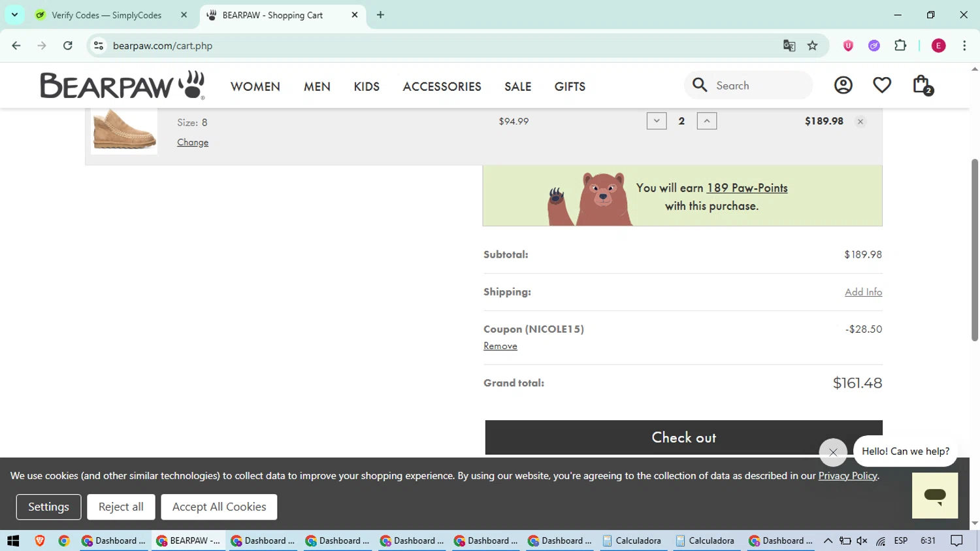Image resolution: width=980 pixels, height=551 pixels.
Task: Open the yellow live chat widget
Action: pyautogui.click(x=935, y=495)
